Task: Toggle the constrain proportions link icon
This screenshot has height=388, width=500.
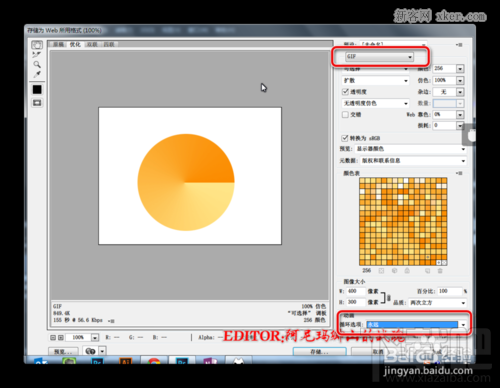Action: coord(388,297)
